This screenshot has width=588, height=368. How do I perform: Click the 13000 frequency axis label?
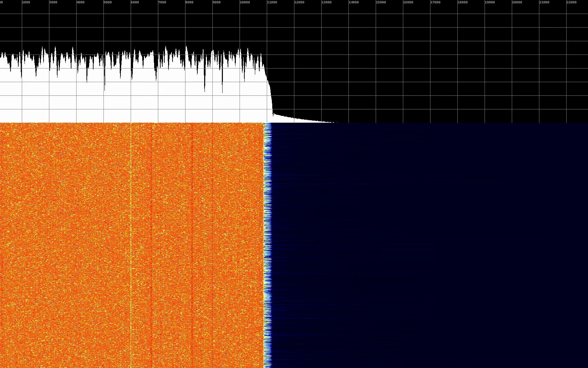click(x=327, y=2)
